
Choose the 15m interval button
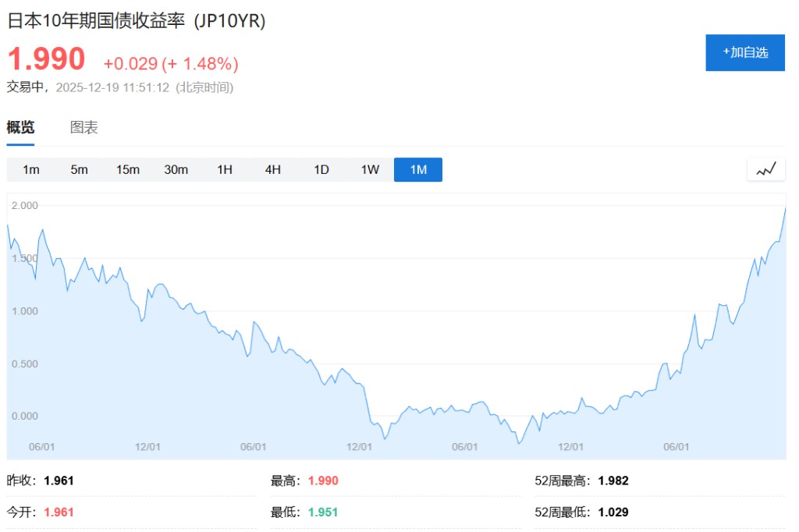(x=128, y=170)
